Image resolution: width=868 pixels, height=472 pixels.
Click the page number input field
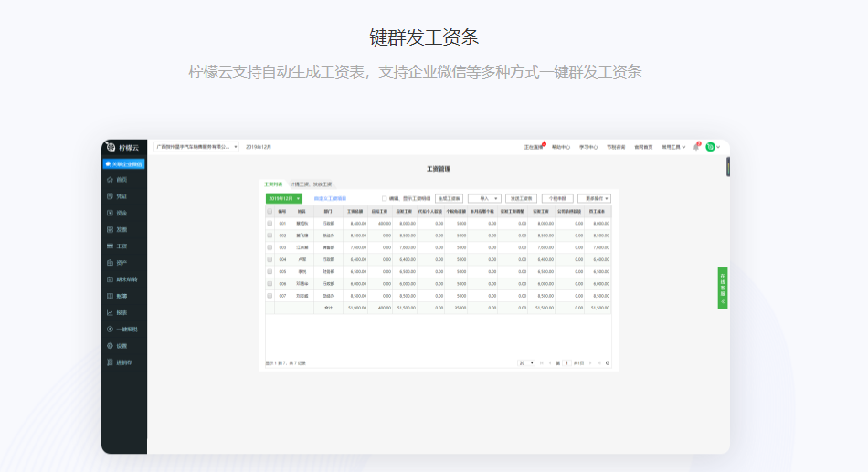coord(566,363)
